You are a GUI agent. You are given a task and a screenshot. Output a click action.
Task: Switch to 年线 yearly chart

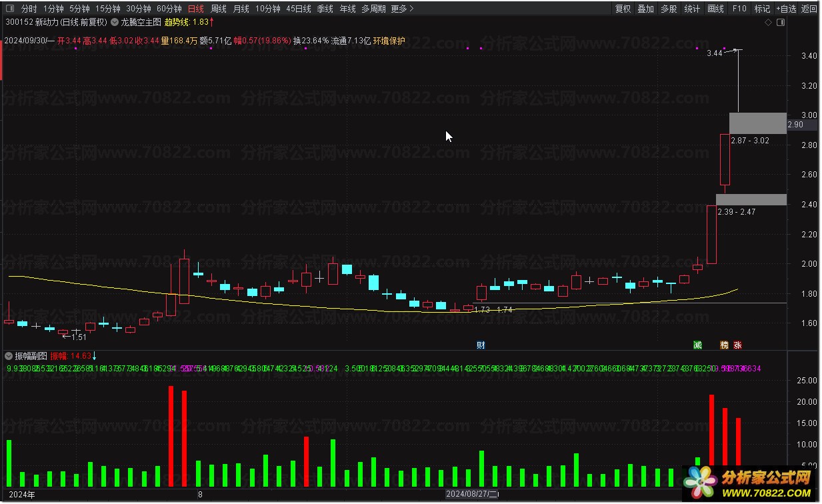click(x=347, y=9)
